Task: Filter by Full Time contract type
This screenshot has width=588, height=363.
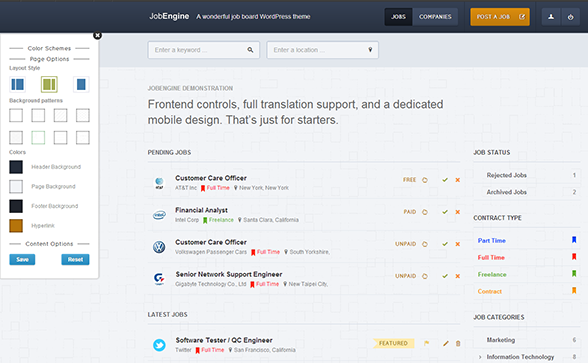Action: pos(491,258)
